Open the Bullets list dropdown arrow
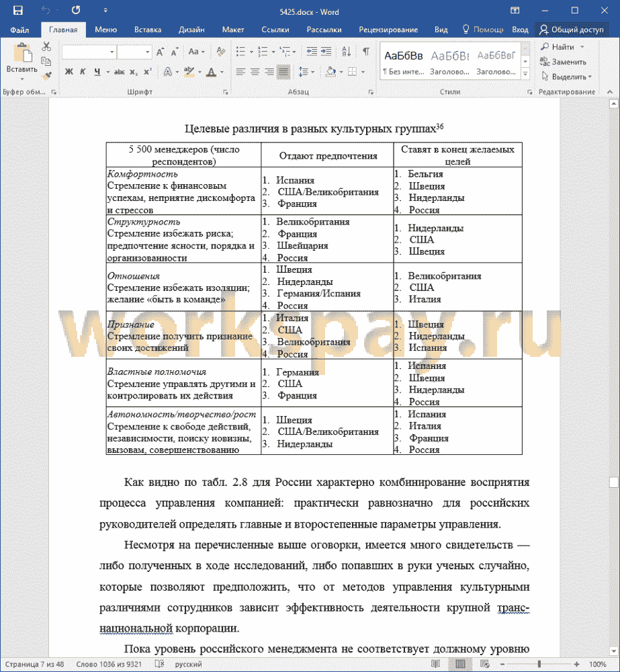This screenshot has width=620, height=672. (x=251, y=52)
